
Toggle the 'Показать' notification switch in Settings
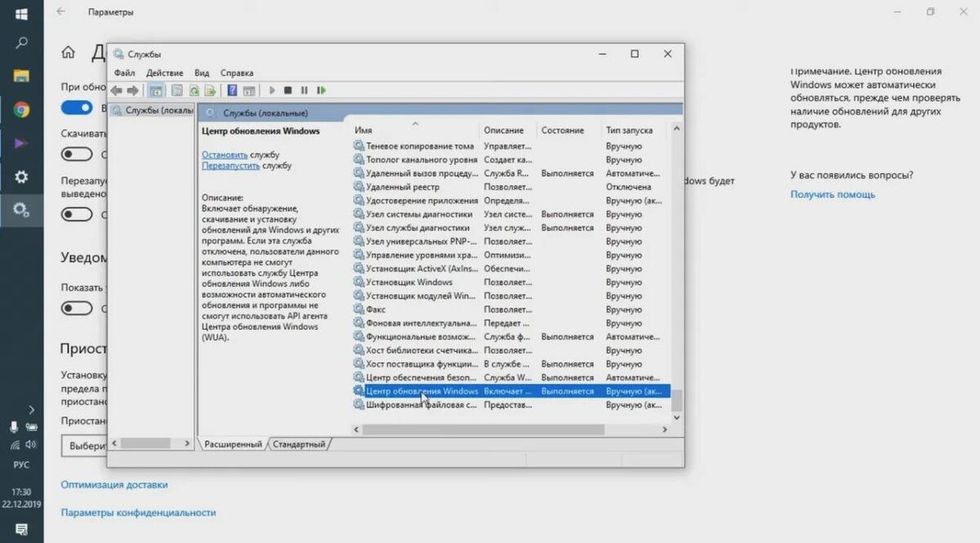pos(77,308)
